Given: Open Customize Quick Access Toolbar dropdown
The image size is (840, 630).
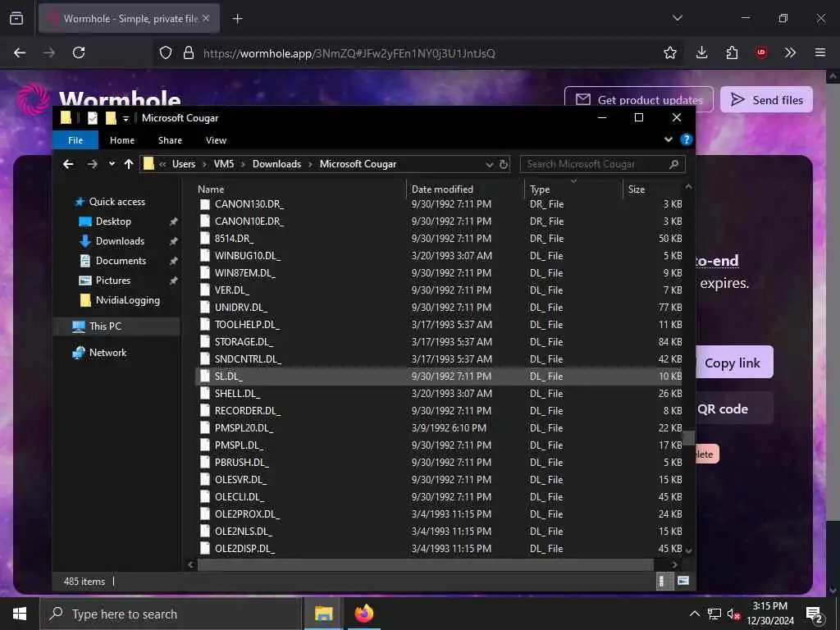Looking at the screenshot, I should point(126,118).
